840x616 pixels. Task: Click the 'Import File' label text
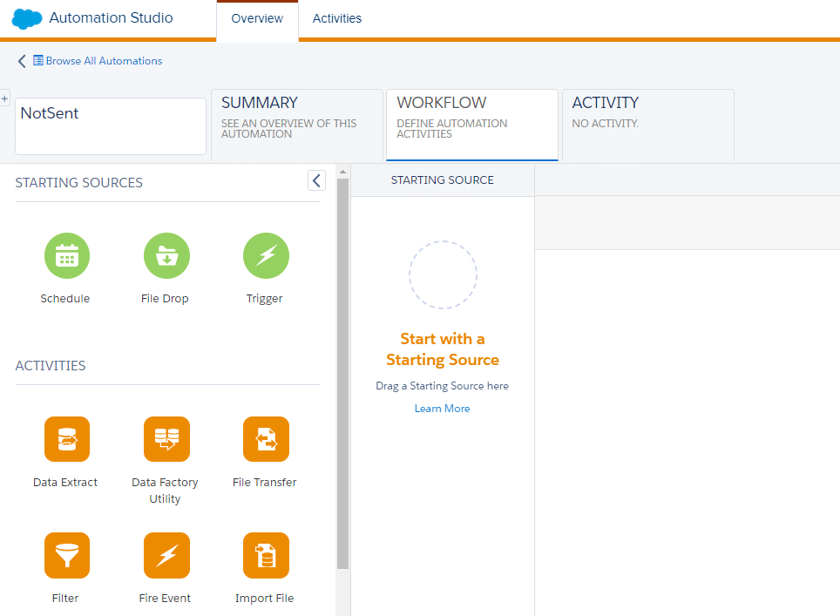(265, 598)
